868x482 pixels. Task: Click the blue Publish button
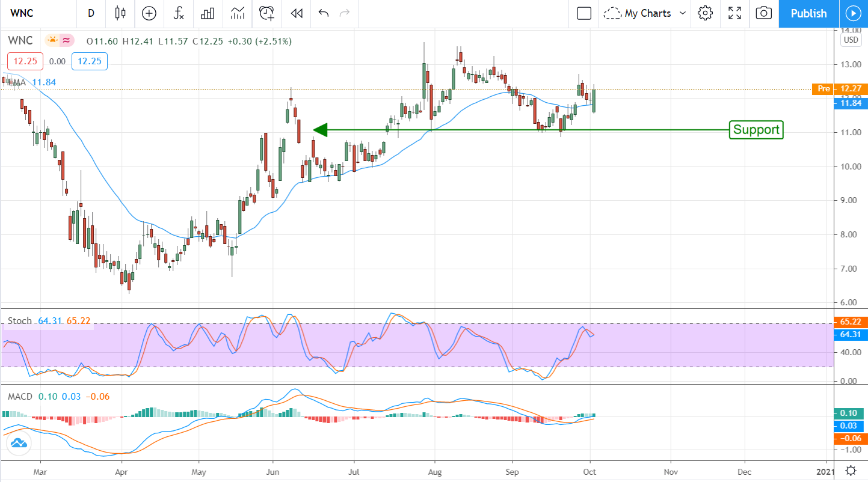click(808, 13)
